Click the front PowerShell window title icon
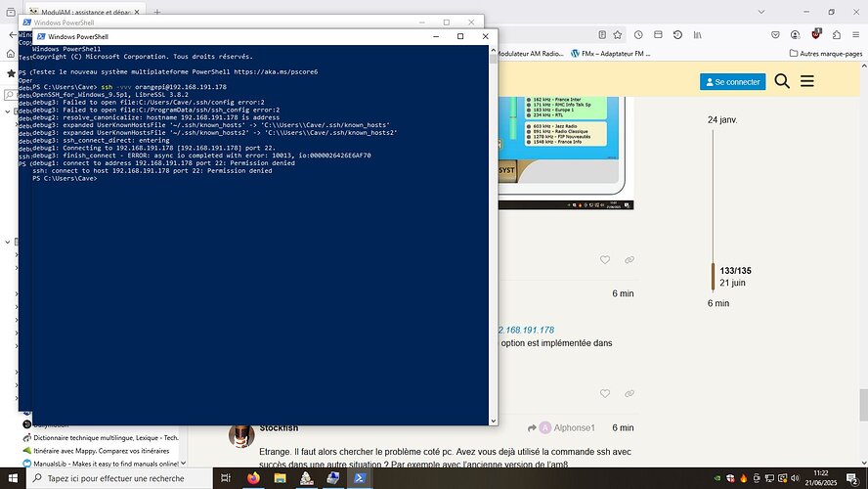 41,36
